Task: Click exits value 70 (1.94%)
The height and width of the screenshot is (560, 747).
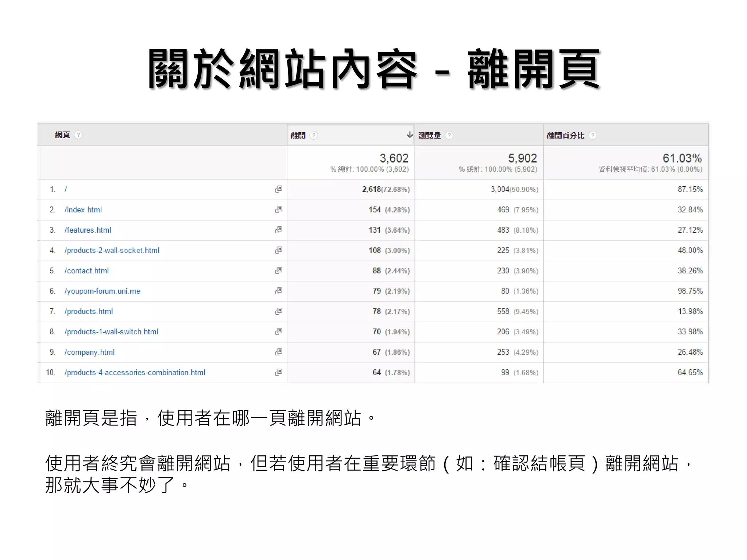Action: tap(391, 332)
